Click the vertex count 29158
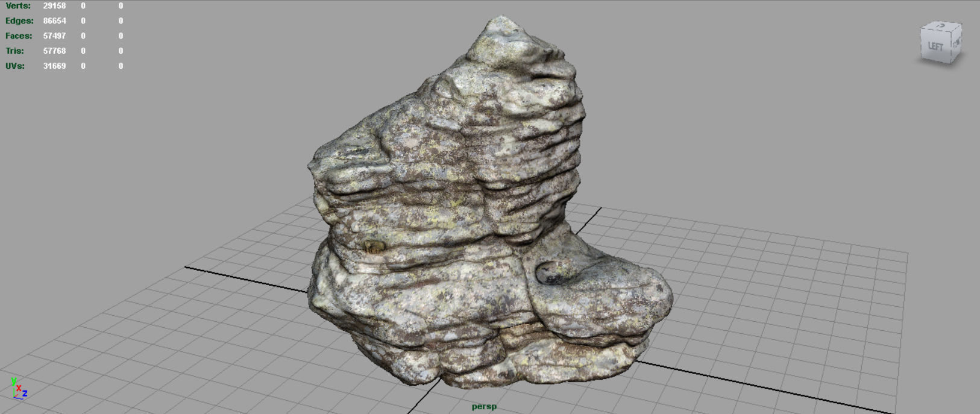980x414 pixels. (54, 5)
